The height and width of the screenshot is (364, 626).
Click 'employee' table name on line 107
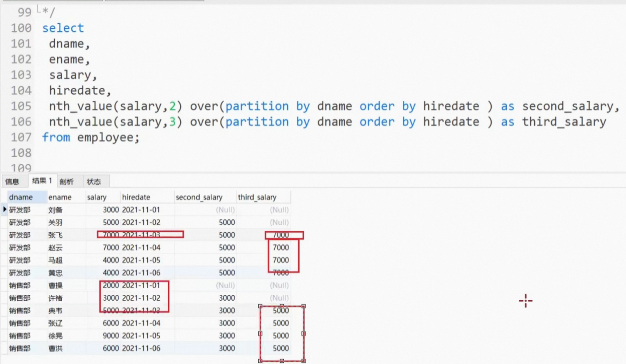[105, 138]
